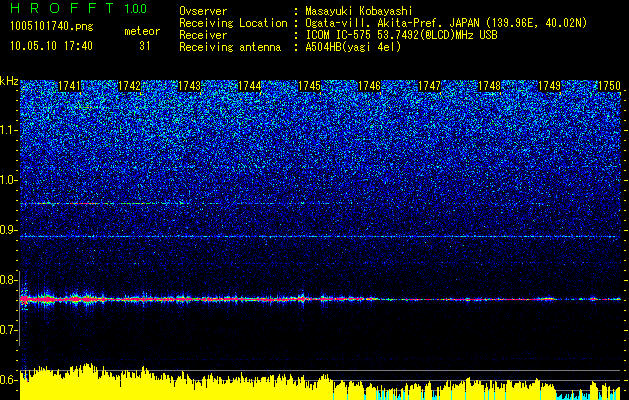The width and height of the screenshot is (629, 400).
Task: Click the A504HB(yagi 4el) antenna value
Action: pos(353,47)
